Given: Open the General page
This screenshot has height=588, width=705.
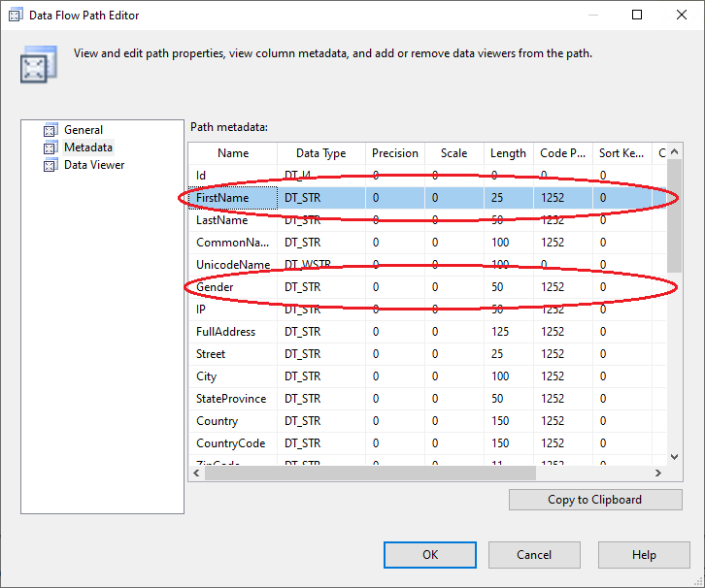Looking at the screenshot, I should pos(84,130).
